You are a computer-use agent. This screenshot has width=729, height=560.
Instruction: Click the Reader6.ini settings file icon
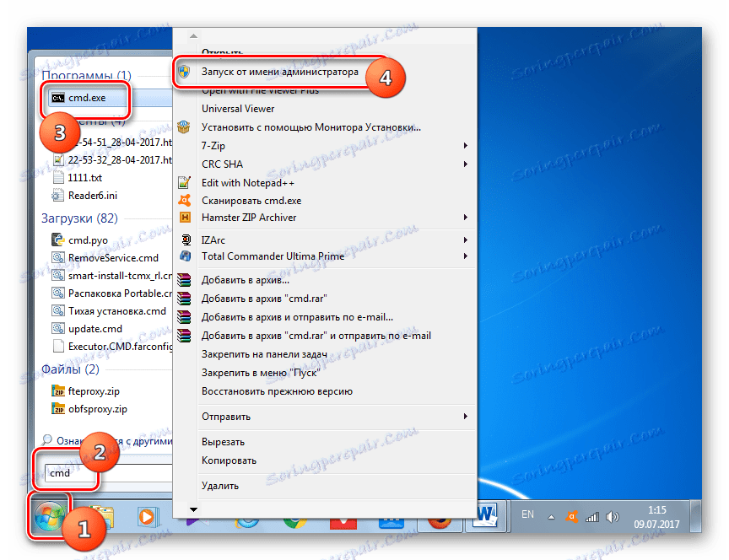point(57,195)
